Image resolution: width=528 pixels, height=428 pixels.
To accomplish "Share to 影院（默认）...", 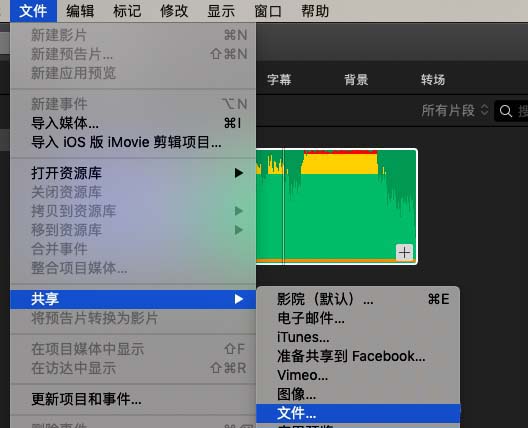I will tap(358, 299).
